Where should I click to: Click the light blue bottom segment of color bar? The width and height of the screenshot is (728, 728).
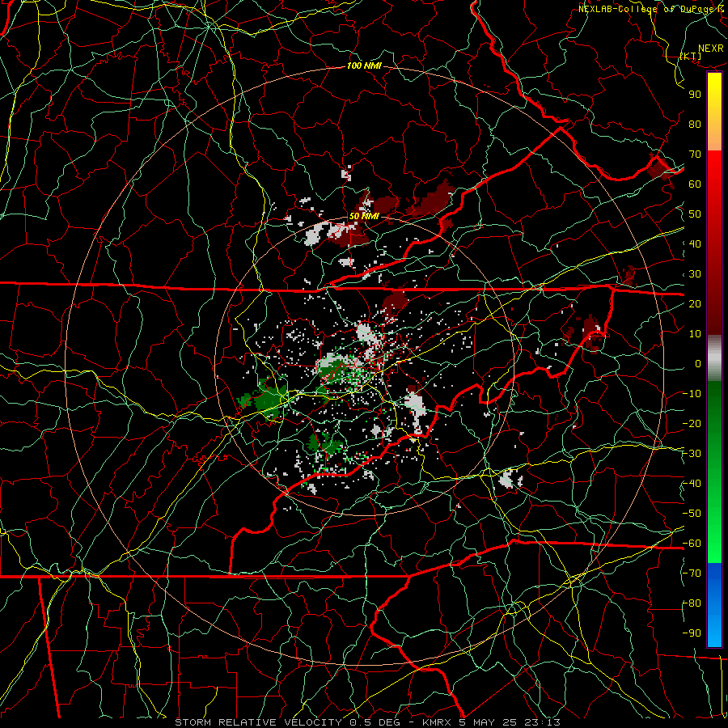(x=714, y=629)
